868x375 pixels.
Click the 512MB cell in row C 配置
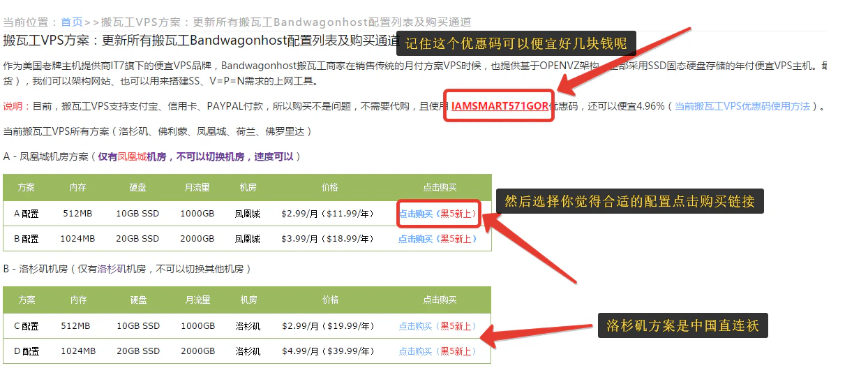pyautogui.click(x=76, y=326)
